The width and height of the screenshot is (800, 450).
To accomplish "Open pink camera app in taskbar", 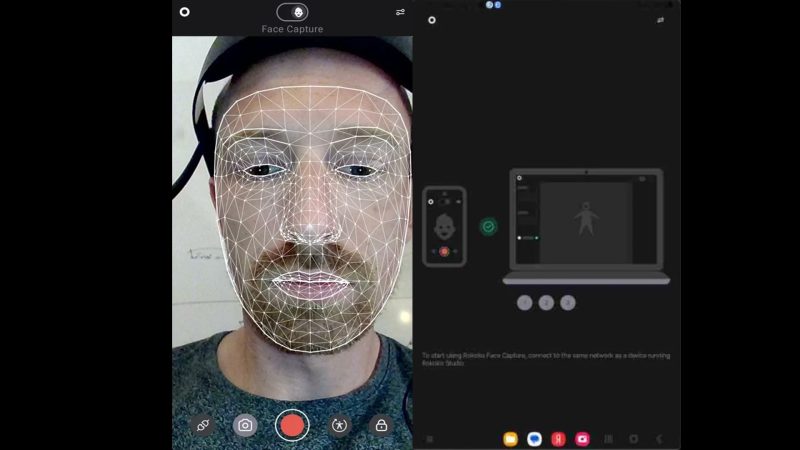I will coord(582,438).
